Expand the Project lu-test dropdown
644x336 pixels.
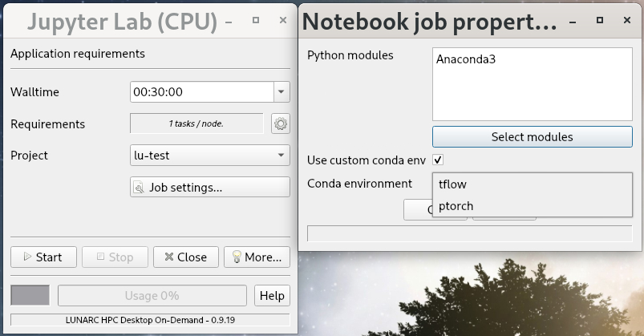coord(210,156)
